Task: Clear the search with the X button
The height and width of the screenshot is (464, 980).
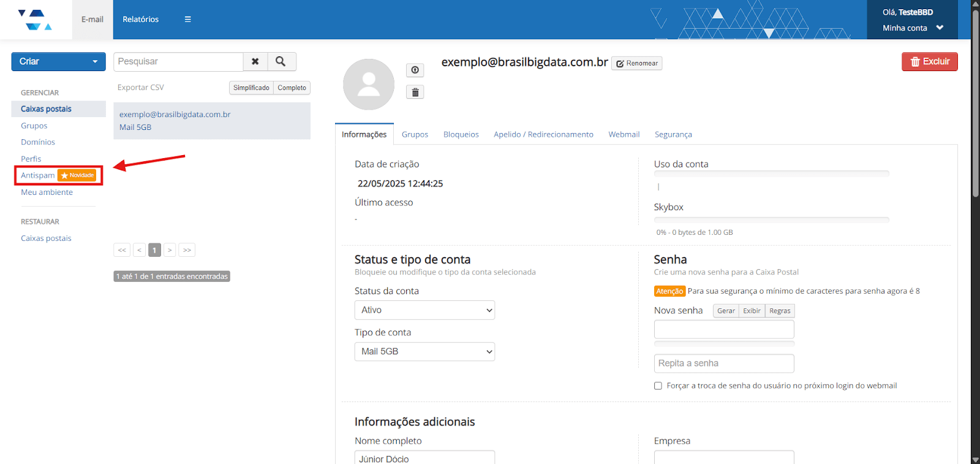Action: point(255,61)
